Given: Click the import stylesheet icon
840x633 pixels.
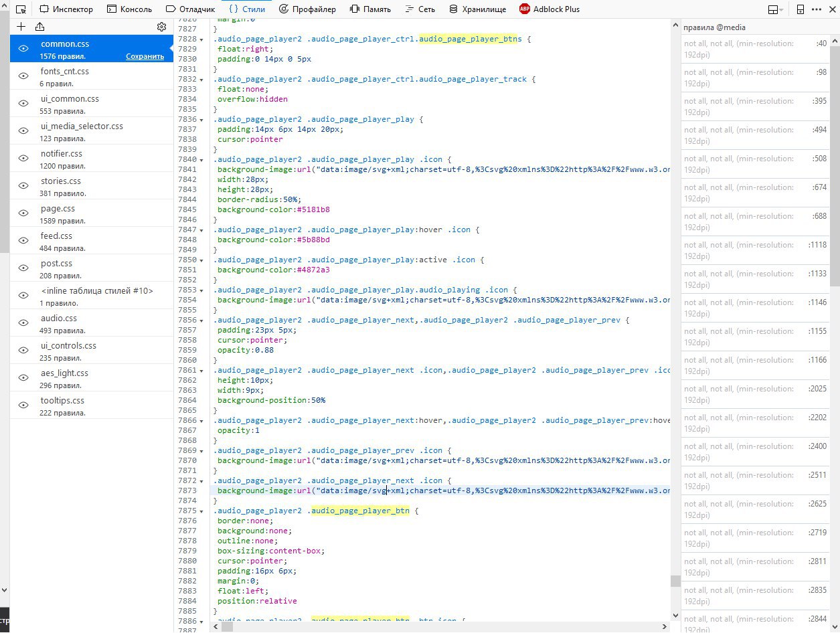Looking at the screenshot, I should (39, 27).
